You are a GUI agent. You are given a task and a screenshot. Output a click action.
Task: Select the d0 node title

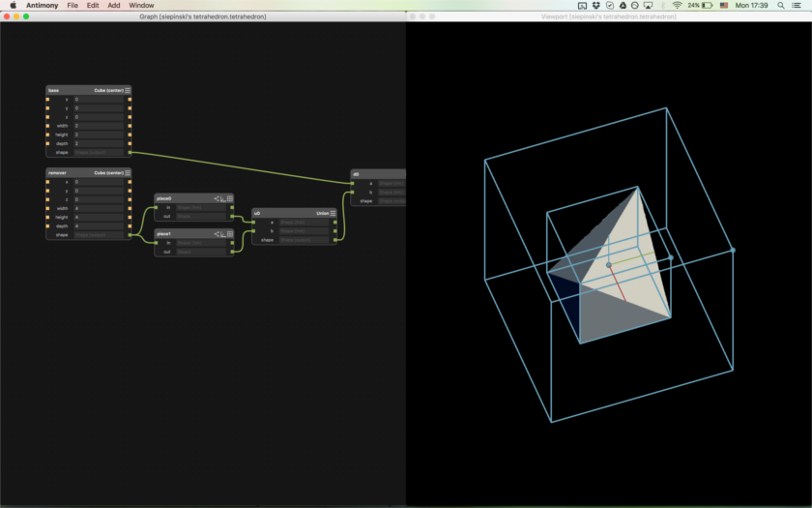[x=356, y=174]
